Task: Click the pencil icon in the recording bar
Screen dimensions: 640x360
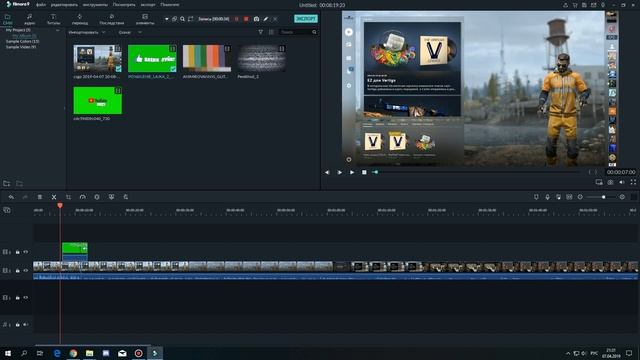Action: click(266, 19)
